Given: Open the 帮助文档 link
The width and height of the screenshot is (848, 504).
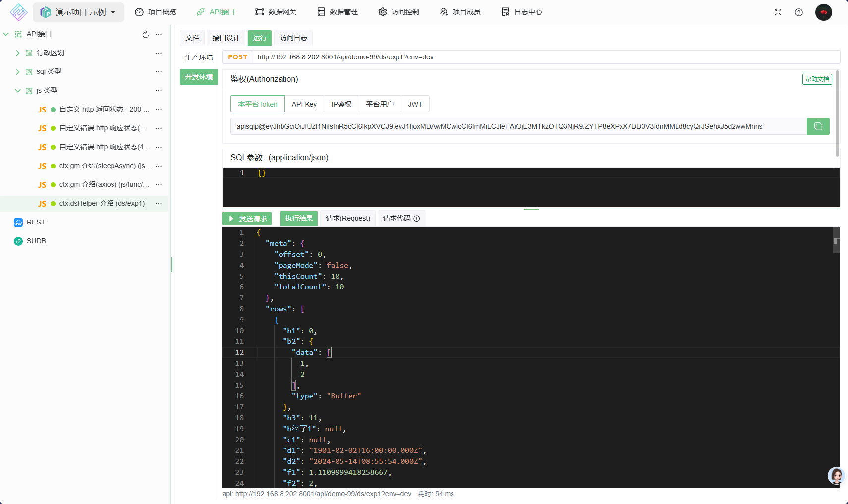Looking at the screenshot, I should click(x=817, y=79).
